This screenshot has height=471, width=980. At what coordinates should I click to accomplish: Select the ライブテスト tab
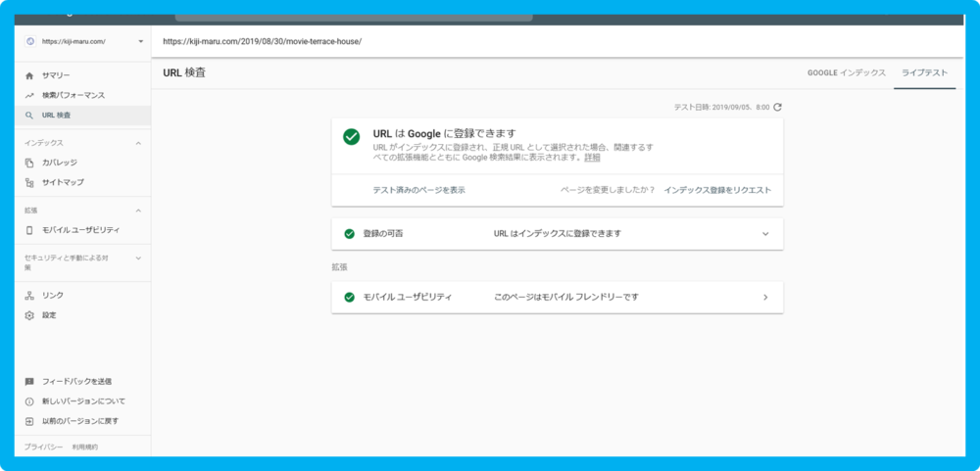coord(924,73)
